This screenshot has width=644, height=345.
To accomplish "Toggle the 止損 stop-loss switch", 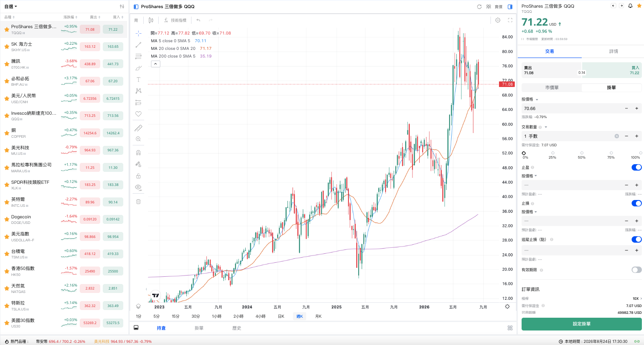I will [x=636, y=203].
